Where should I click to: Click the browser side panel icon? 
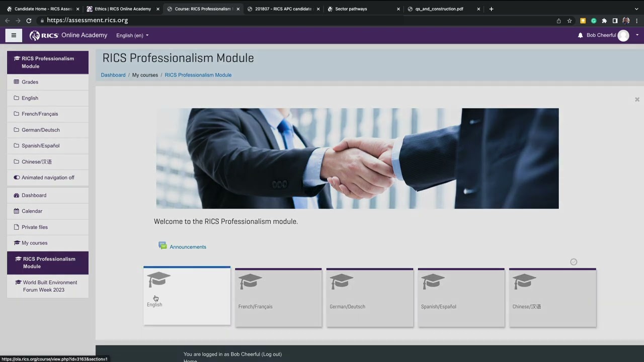[x=615, y=21]
